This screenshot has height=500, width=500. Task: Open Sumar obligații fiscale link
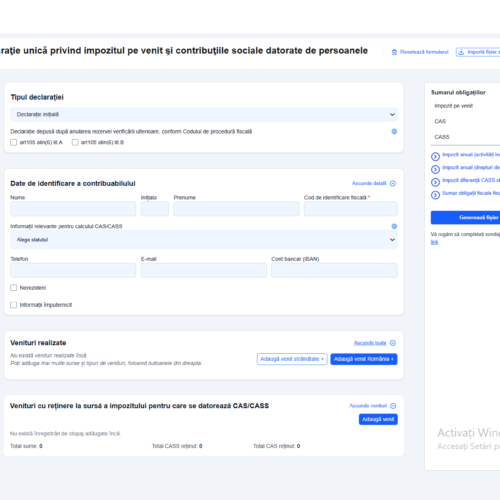(471, 193)
